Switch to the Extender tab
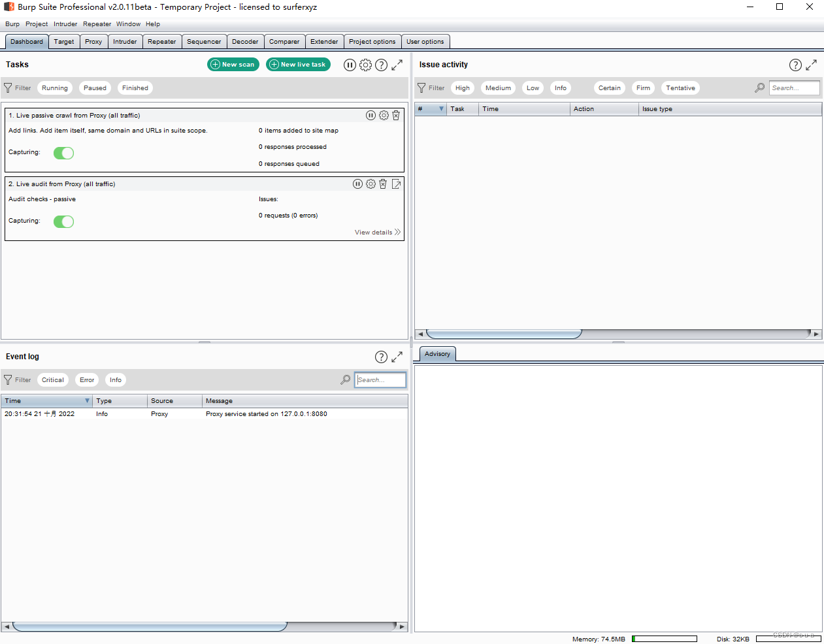 point(324,42)
